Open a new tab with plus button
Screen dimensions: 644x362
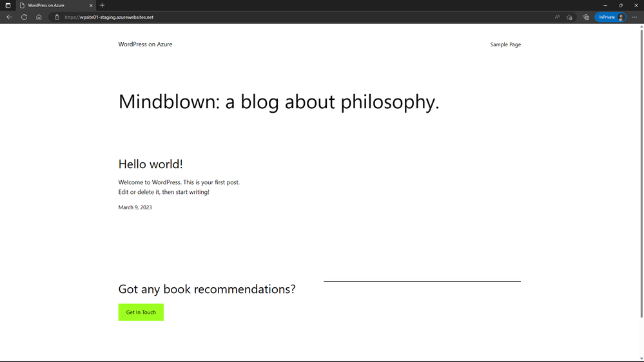102,5
